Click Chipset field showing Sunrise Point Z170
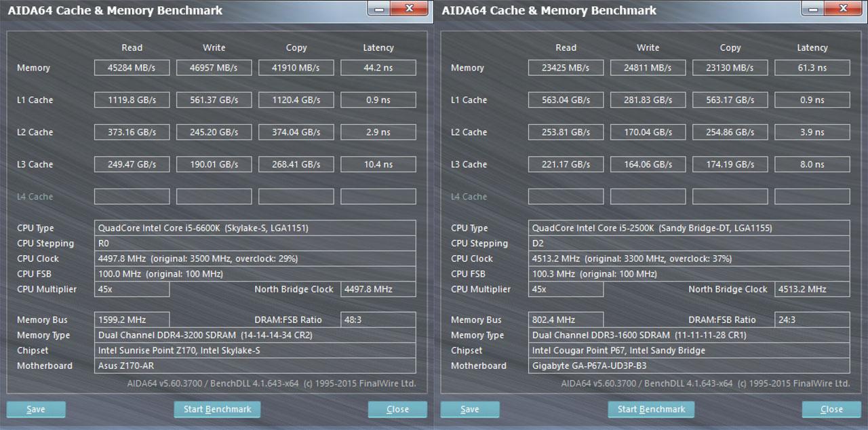868x430 pixels. 255,350
